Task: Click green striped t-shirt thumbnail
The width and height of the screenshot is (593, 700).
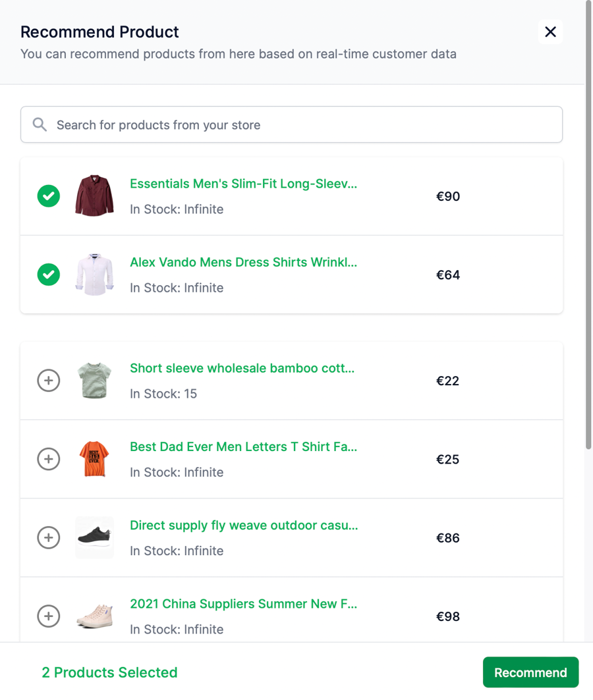Action: (94, 380)
